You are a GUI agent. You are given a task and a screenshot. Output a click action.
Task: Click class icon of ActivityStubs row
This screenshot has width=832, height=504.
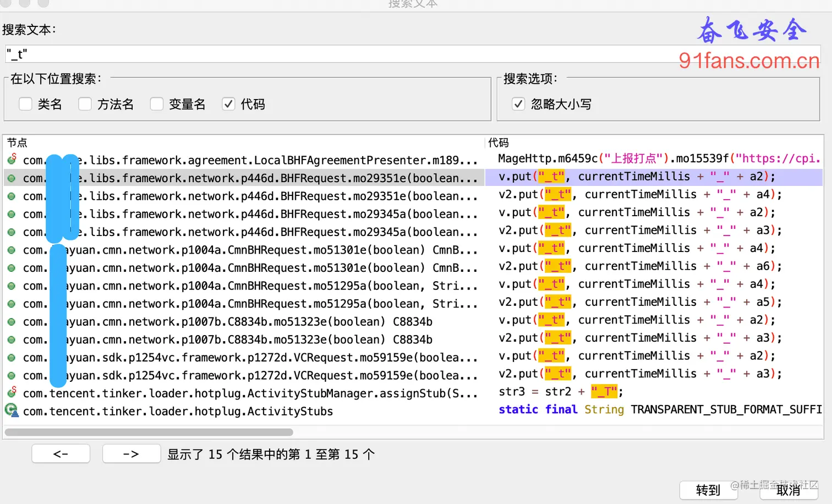point(12,410)
